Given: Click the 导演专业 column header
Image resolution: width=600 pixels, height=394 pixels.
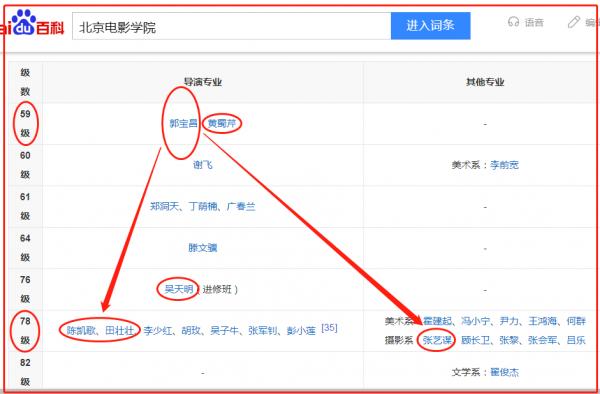Looking at the screenshot, I should tap(203, 82).
